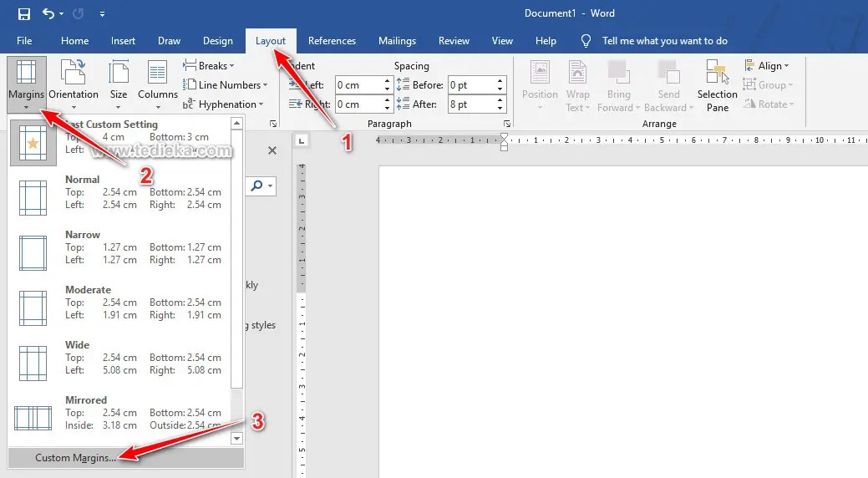868x478 pixels.
Task: Click the Indent Left value field
Action: tap(358, 84)
